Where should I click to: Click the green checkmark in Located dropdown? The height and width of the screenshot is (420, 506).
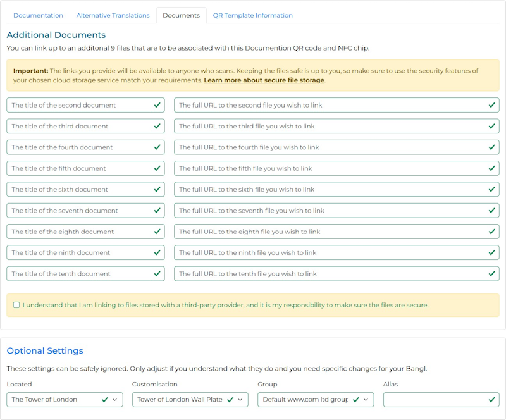[x=104, y=400]
